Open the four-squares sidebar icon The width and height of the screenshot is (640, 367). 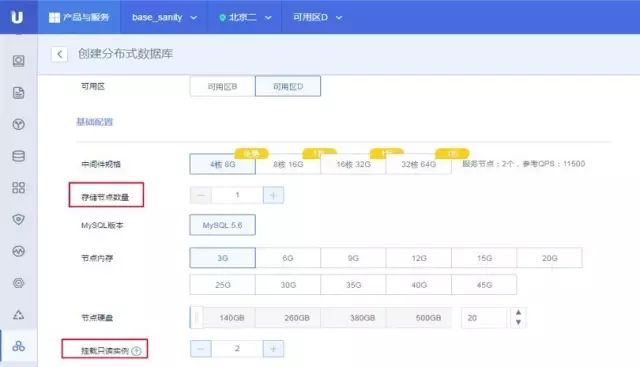(x=18, y=188)
